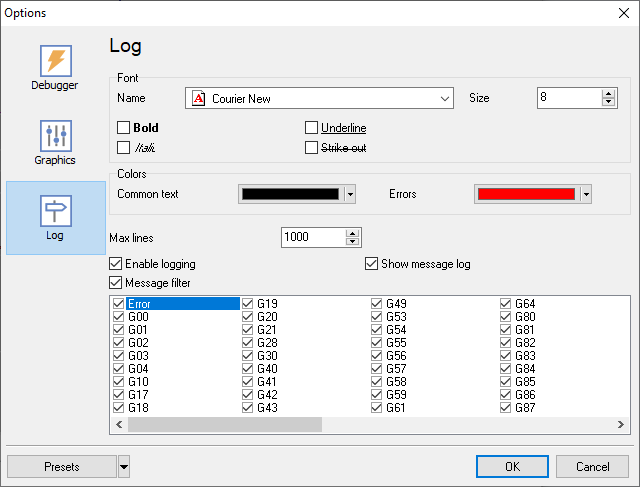This screenshot has width=640, height=487.
Task: Select the G42 list entry text
Action: pyautogui.click(x=267, y=394)
